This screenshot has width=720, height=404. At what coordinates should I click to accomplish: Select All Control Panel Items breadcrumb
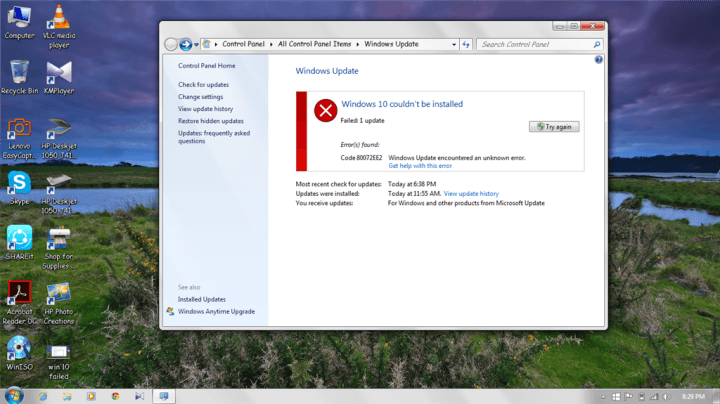(x=315, y=44)
